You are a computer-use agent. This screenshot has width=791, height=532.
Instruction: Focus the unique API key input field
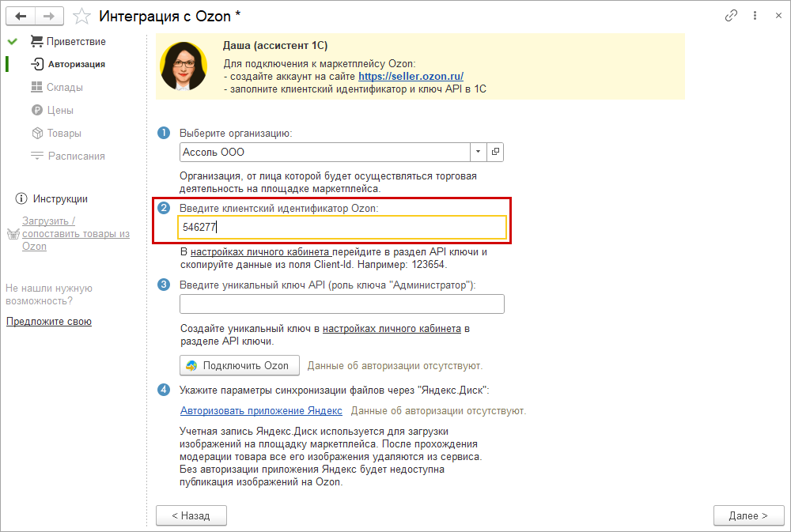tap(342, 304)
